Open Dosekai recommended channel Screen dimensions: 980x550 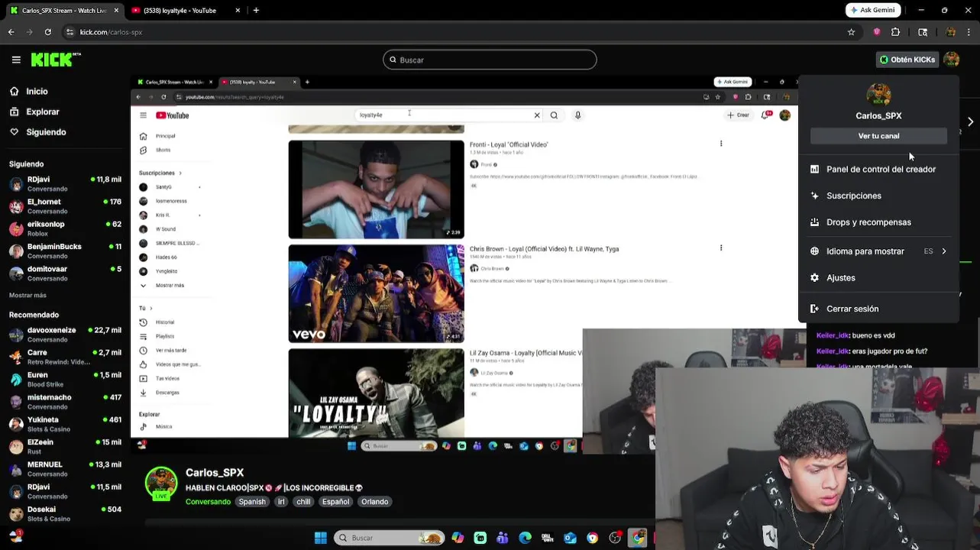(x=65, y=513)
